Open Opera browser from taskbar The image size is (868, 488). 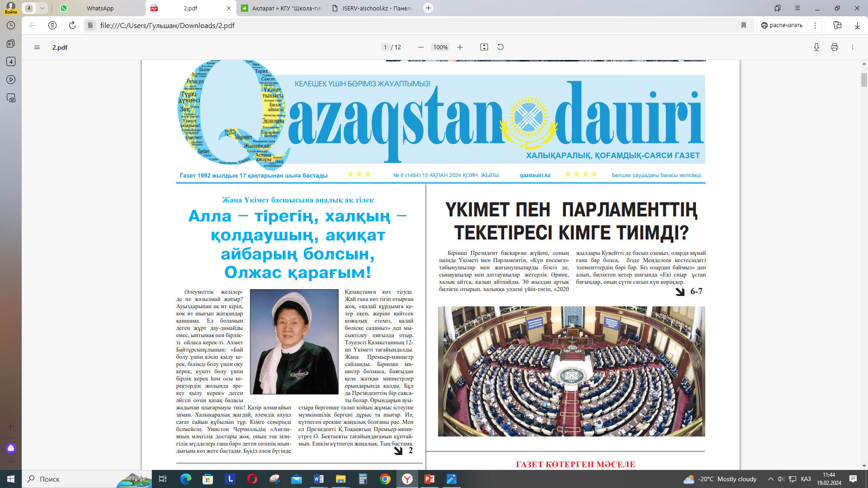click(252, 479)
